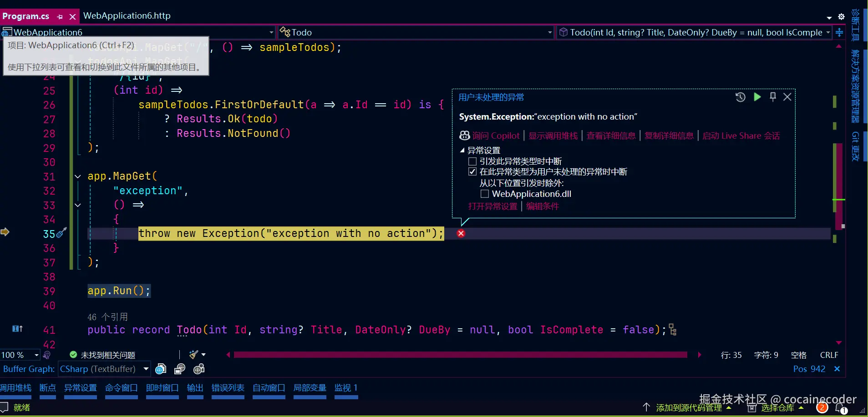Continue execution with the green play icon
Screen dimensions: 868x417
(757, 97)
